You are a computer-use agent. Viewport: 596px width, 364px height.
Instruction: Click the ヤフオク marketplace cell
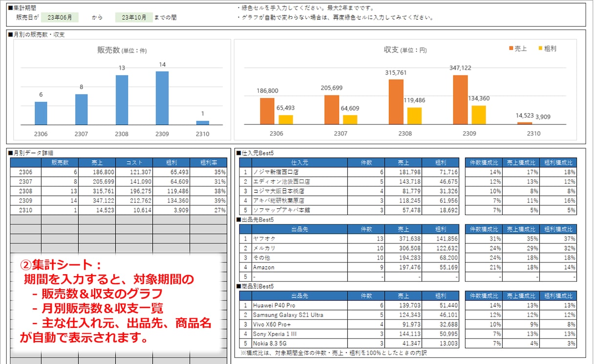299,239
